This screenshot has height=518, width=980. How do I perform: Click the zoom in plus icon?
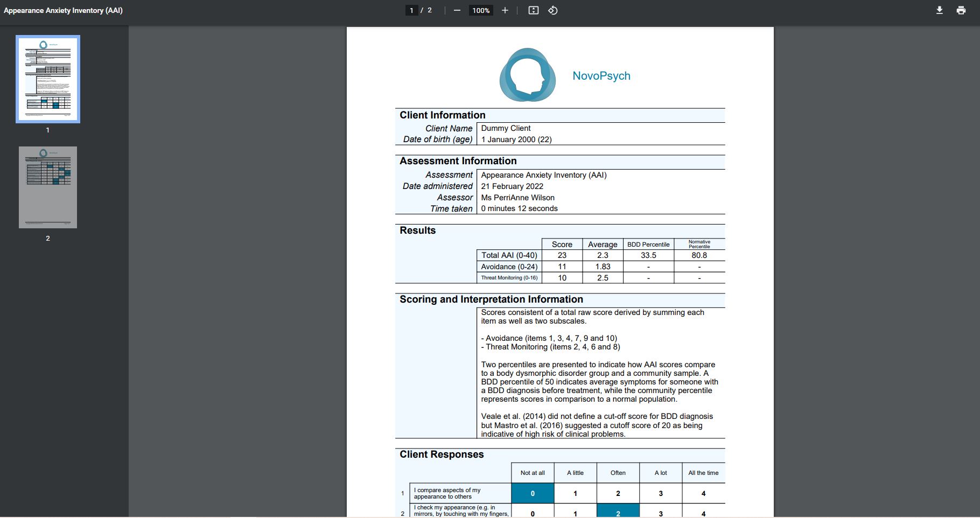tap(505, 10)
